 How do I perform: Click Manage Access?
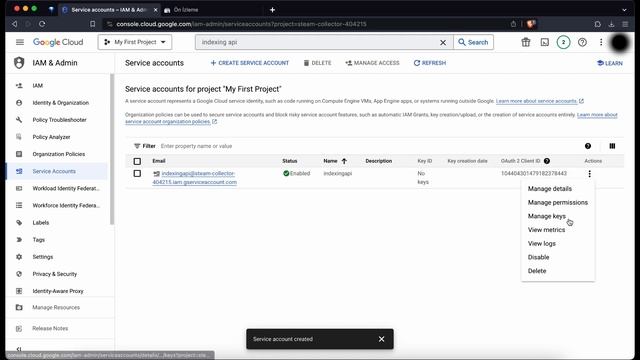[x=372, y=63]
